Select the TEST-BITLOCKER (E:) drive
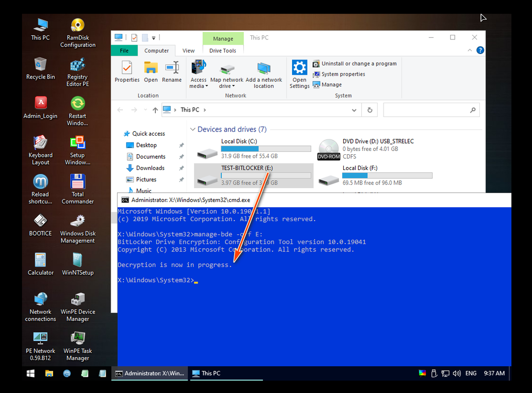This screenshot has width=532, height=393. (x=254, y=176)
